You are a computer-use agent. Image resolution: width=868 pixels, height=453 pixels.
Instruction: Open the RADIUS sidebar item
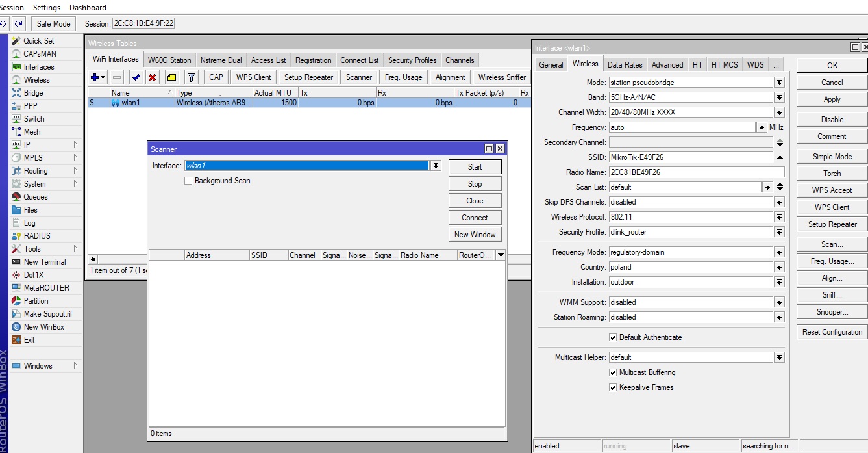[x=37, y=236]
